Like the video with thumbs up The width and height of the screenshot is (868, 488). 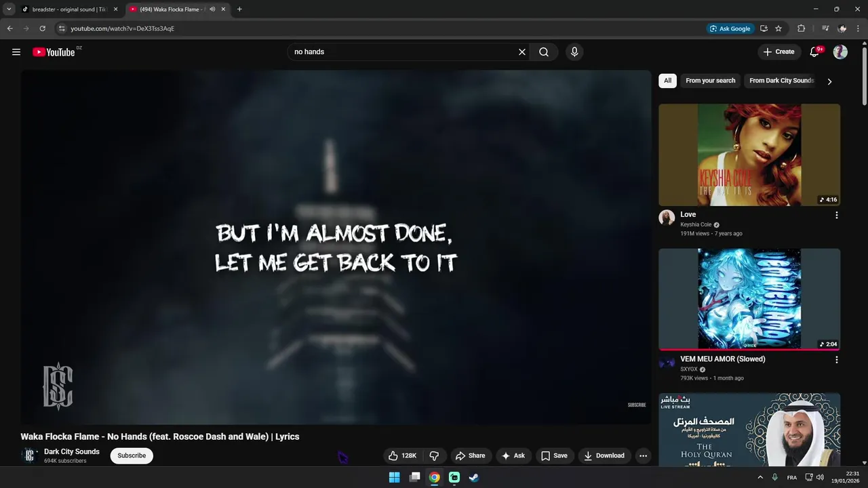[x=402, y=456]
